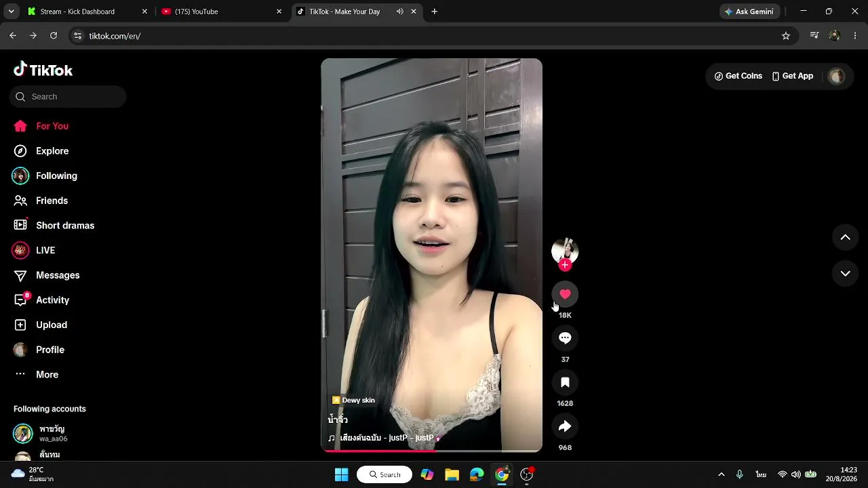Close the YouTube tab

(279, 12)
